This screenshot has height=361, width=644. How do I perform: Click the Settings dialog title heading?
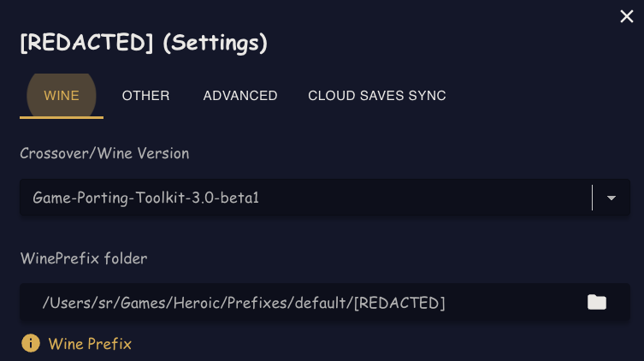click(144, 43)
